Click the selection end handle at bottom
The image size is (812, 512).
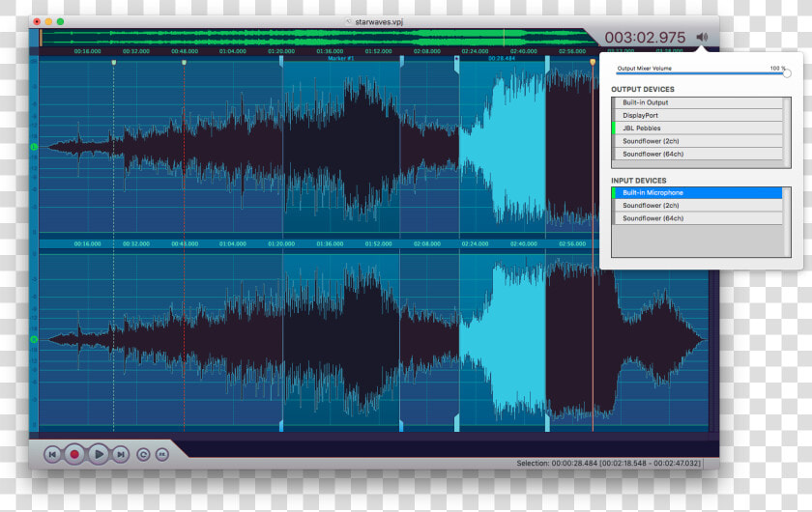[547, 423]
